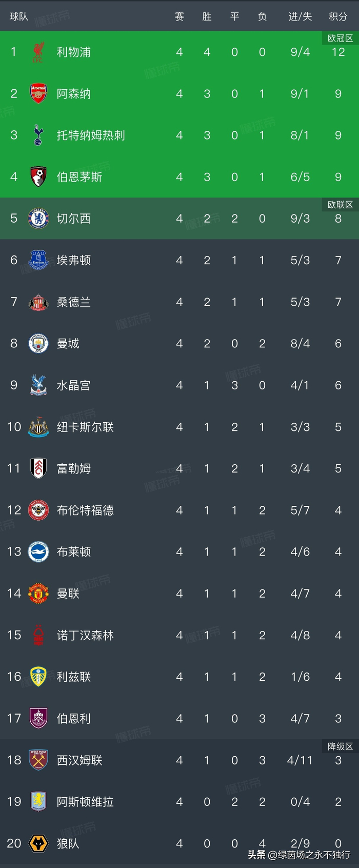Click the Chelsea club badge
Screen dimensions: 359x868
pyautogui.click(x=38, y=219)
